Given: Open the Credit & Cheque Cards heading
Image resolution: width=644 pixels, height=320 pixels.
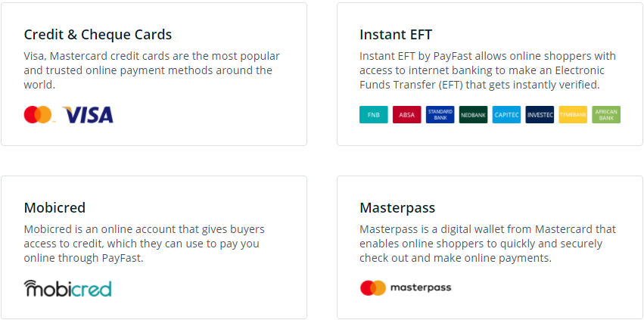Looking at the screenshot, I should point(98,35).
